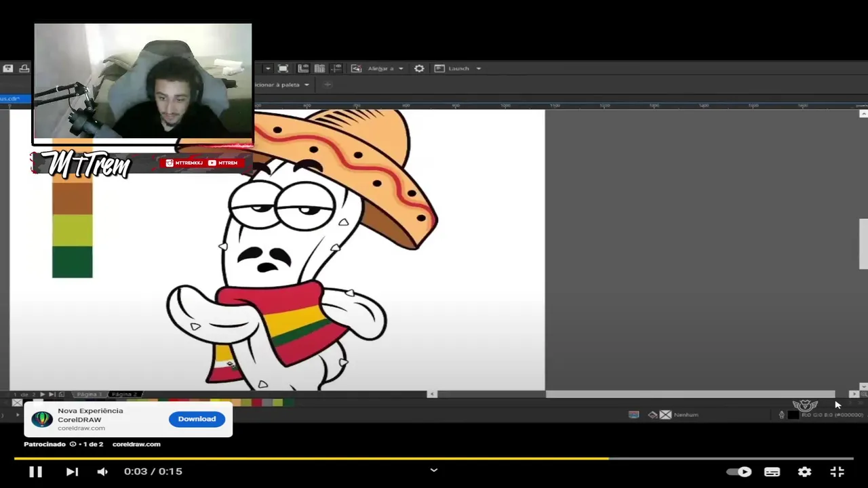The image size is (868, 488).
Task: Click the print icon in CorelDRAW toolbar
Action: 24,68
